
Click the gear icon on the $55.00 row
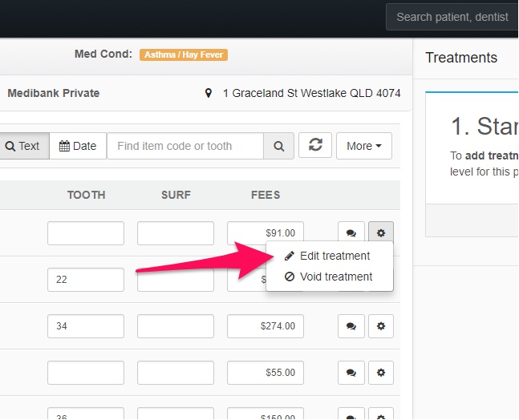tap(381, 373)
